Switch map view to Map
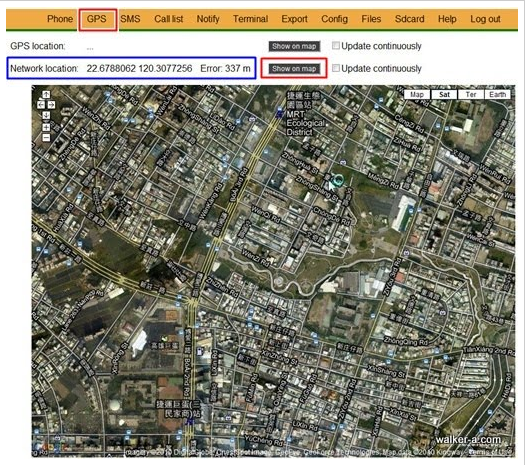Screen dimensions: 525x465 (417, 94)
